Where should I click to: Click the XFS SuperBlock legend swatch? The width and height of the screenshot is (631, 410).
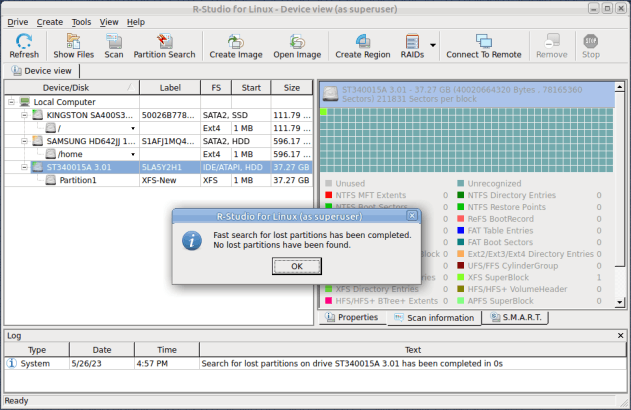461,277
